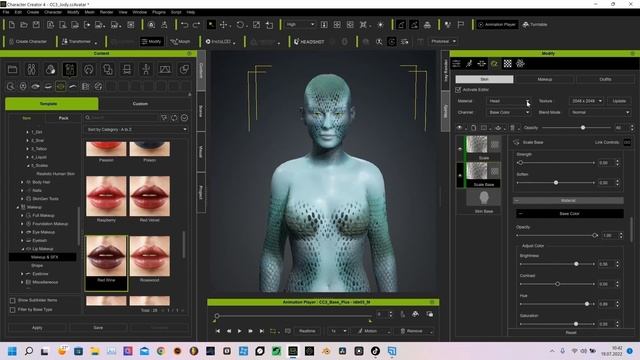Viewport: 640px width, 360px height.
Task: Click the Update texture button
Action: pos(619,101)
